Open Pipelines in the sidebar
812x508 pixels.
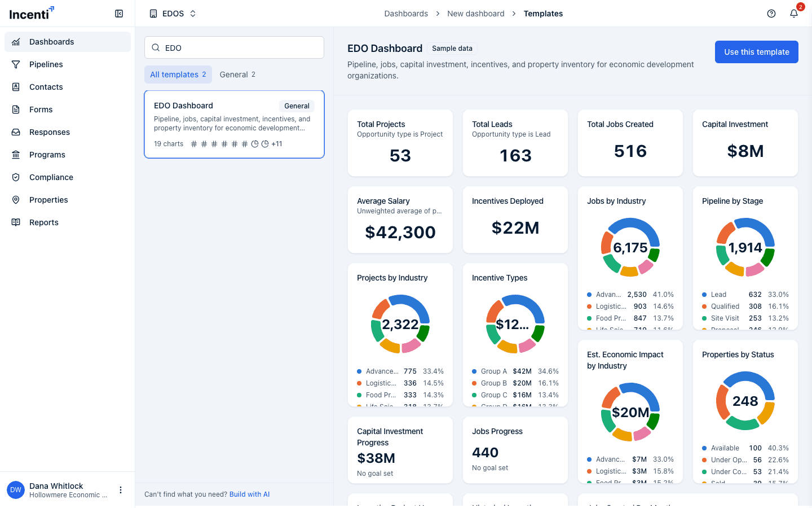click(68, 64)
